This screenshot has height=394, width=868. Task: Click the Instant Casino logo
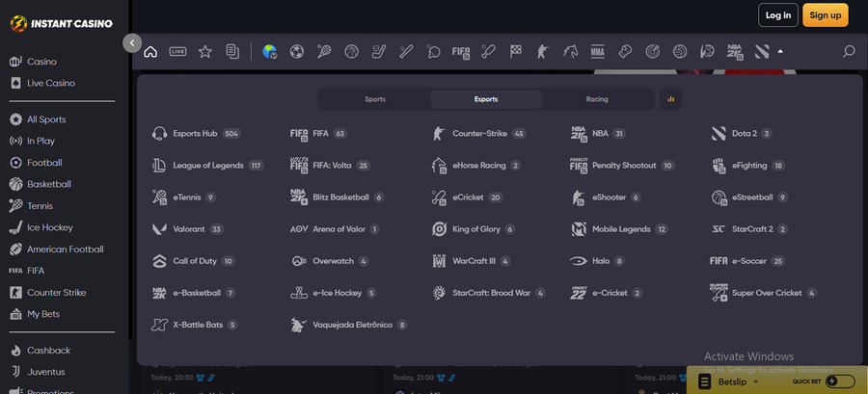pos(62,24)
